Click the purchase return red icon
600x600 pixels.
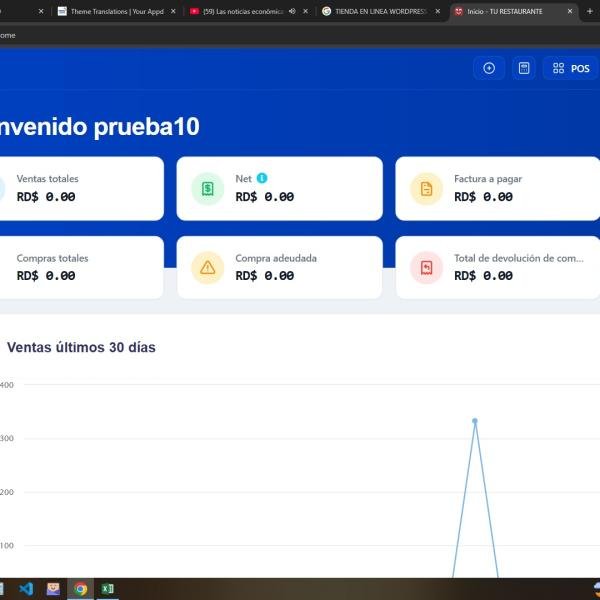tap(426, 267)
